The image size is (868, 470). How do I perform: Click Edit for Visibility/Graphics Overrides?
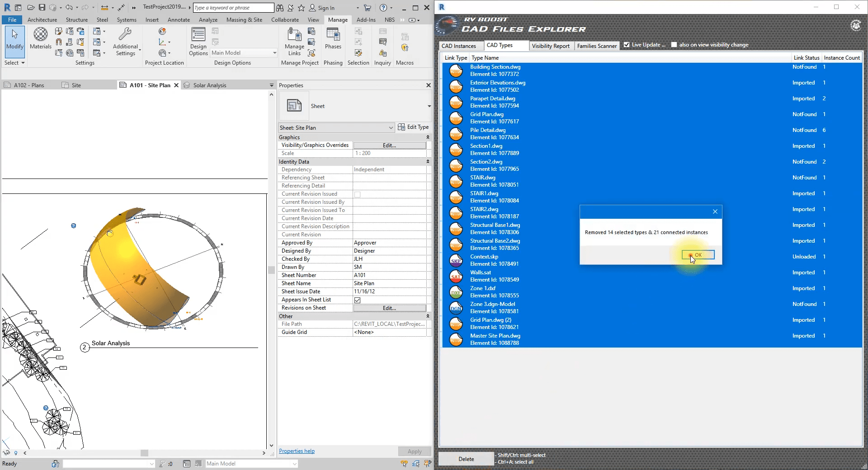[389, 145]
